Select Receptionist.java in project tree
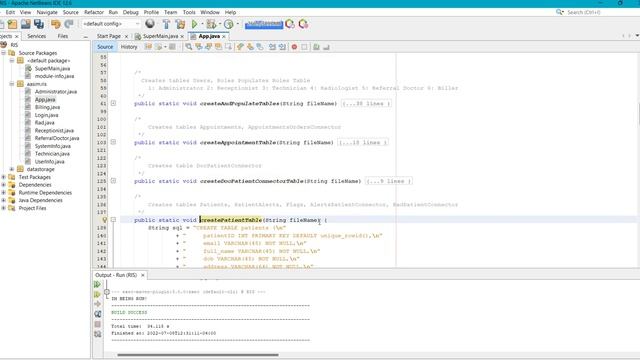This screenshot has height=360, width=640. pyautogui.click(x=54, y=131)
